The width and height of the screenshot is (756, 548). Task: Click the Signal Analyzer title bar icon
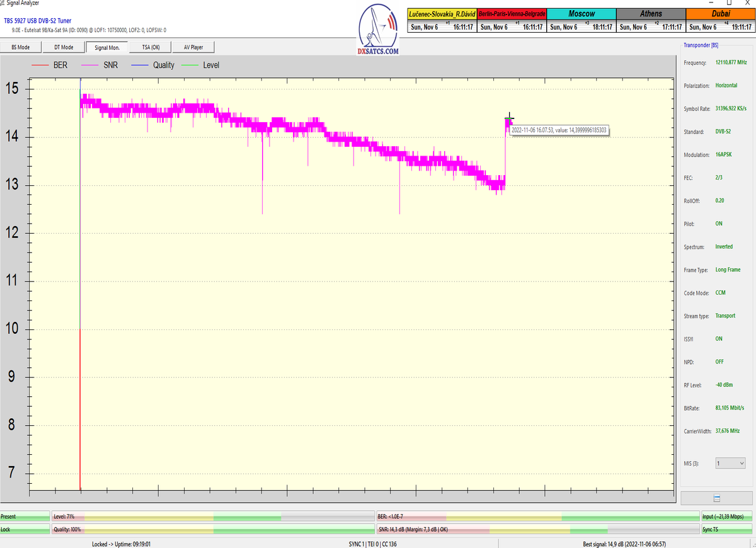click(x=3, y=3)
